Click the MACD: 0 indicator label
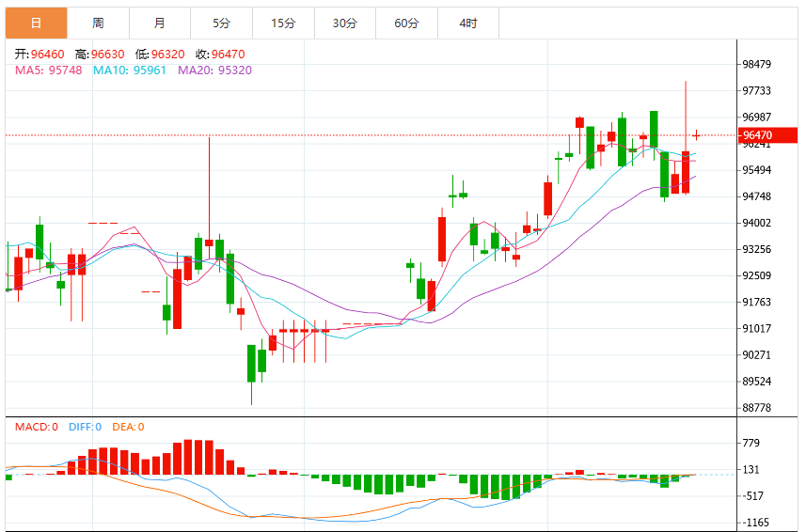The image size is (806, 532). pyautogui.click(x=37, y=427)
